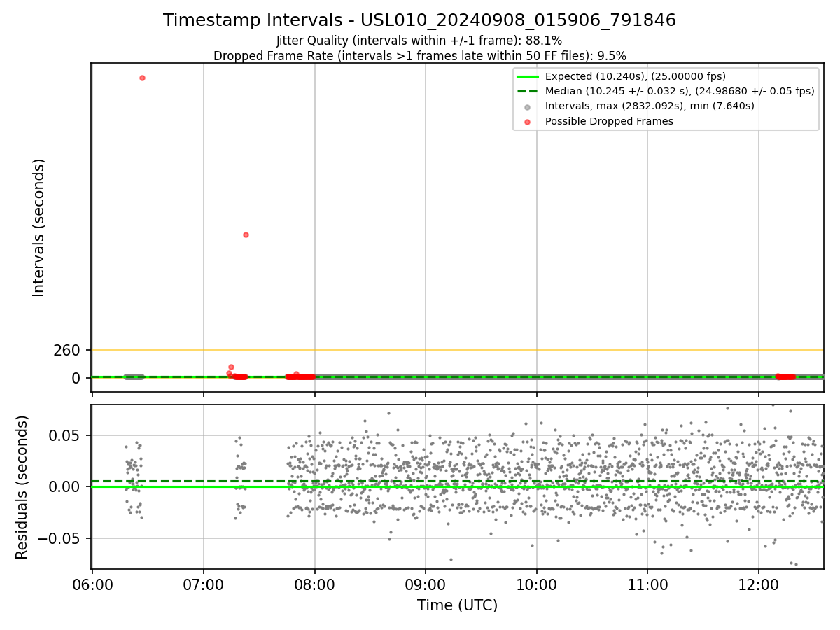Click the 'Median (10.245 +/- 0.032 s)' legend entry
The height and width of the screenshot is (630, 840).
pyautogui.click(x=680, y=91)
